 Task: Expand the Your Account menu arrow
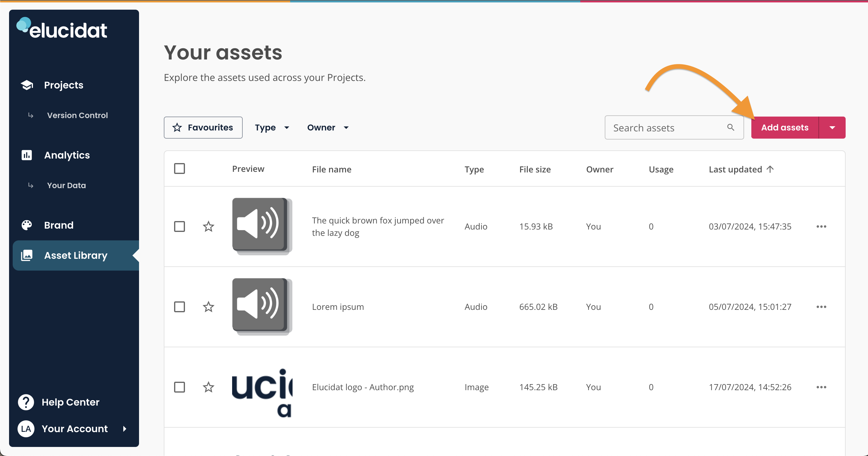coord(125,429)
